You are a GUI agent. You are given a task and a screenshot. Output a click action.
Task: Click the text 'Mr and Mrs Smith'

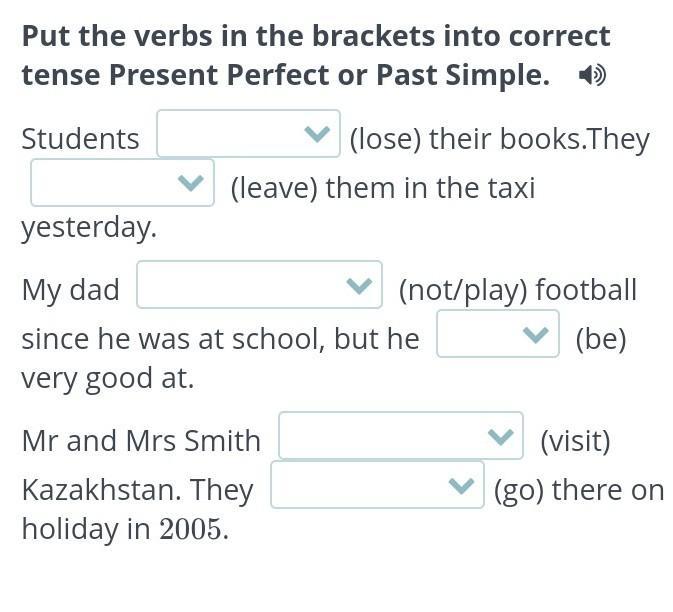(x=141, y=441)
